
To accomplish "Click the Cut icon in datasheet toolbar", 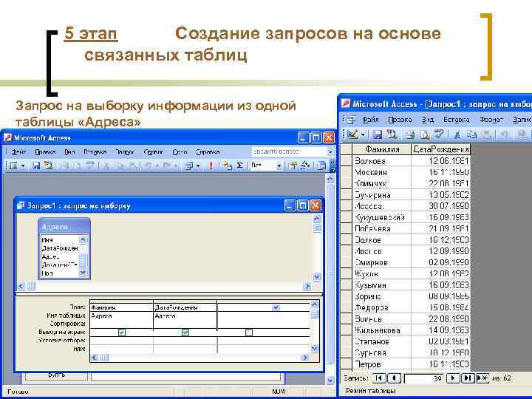I will (457, 134).
